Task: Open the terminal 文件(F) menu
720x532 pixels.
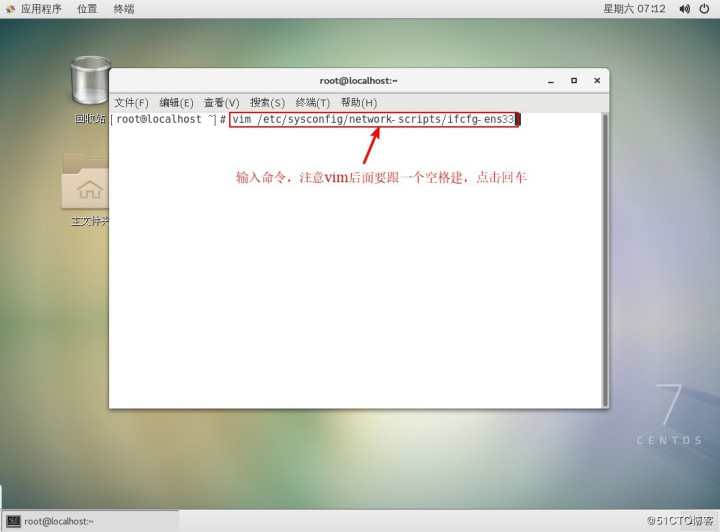Action: point(131,102)
